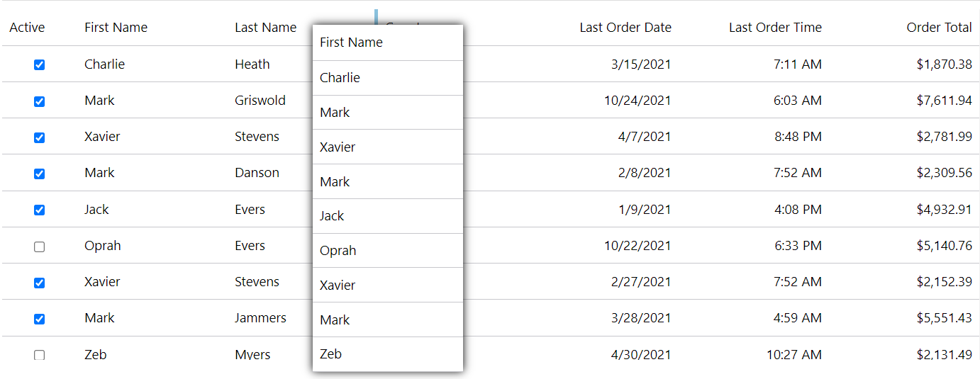Select the 10/22/2021 order date cell
The width and height of the screenshot is (980, 379).
(637, 246)
